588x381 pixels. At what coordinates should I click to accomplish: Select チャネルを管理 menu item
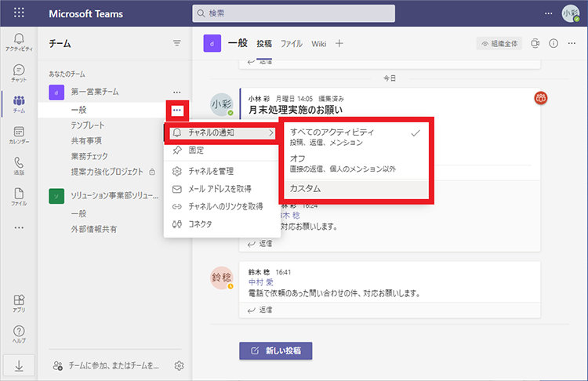click(223, 172)
